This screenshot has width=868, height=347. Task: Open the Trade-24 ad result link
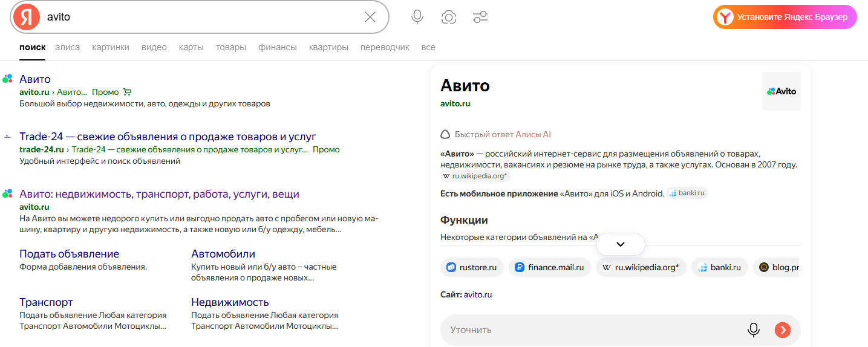(x=168, y=137)
